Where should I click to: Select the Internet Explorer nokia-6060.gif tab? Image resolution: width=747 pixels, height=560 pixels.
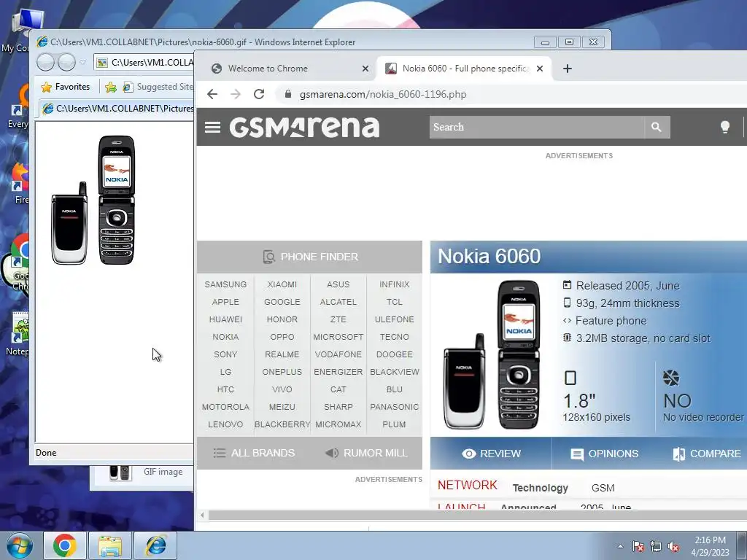116,109
